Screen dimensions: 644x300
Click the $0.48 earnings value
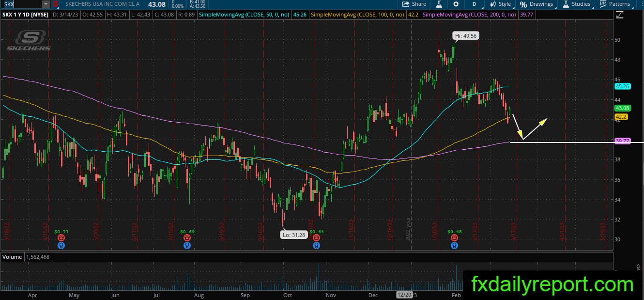(455, 232)
